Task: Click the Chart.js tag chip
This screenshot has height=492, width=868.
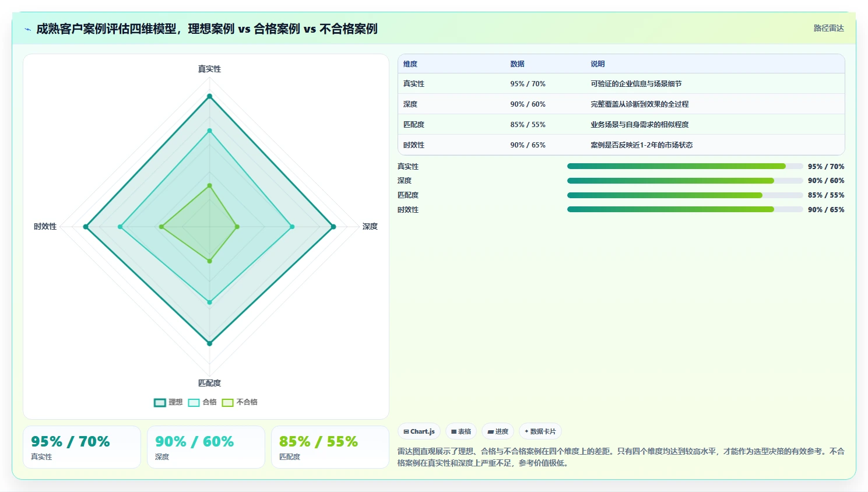Action: 419,431
